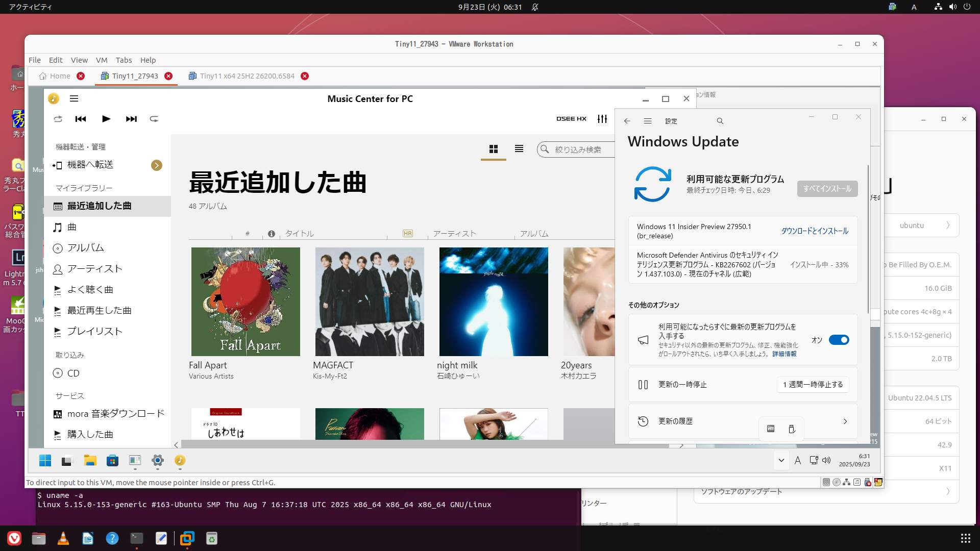980x551 pixels.
Task: Open the equalizer settings icon
Action: [602, 119]
